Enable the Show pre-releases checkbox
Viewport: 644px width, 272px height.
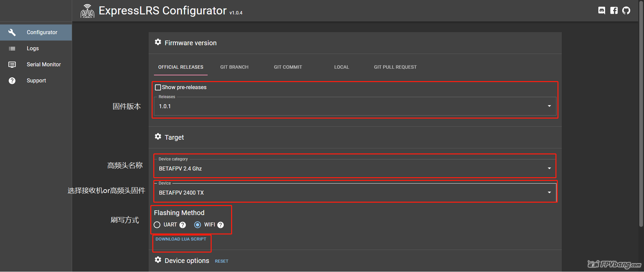pyautogui.click(x=158, y=87)
